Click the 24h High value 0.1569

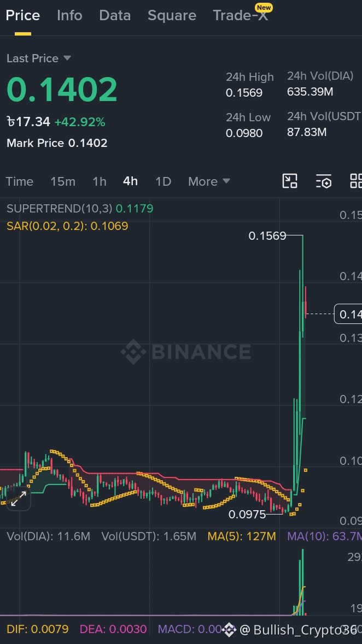(244, 93)
